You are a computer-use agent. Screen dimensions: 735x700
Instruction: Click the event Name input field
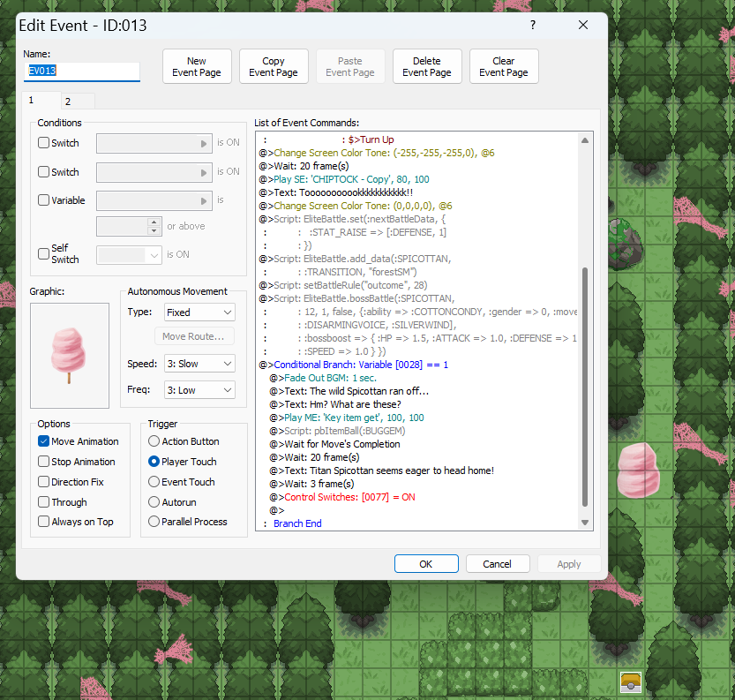(x=81, y=71)
